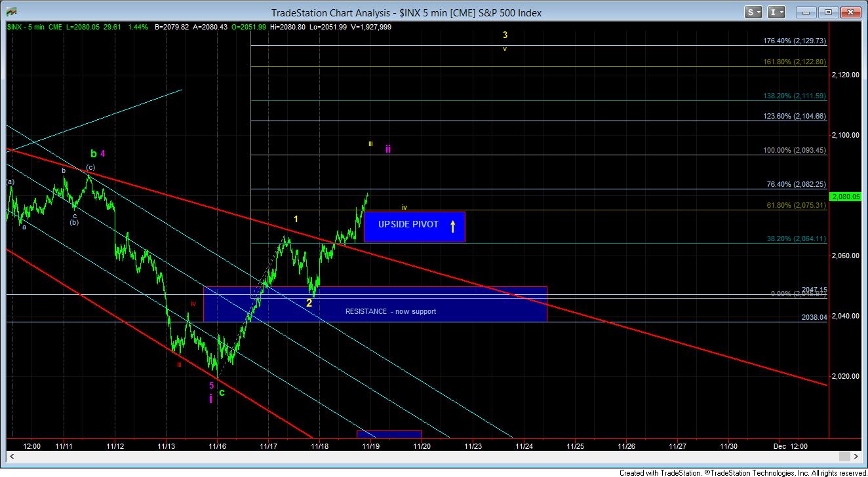The image size is (868, 477).
Task: Select the yellow wave 2 label
Action: [309, 303]
